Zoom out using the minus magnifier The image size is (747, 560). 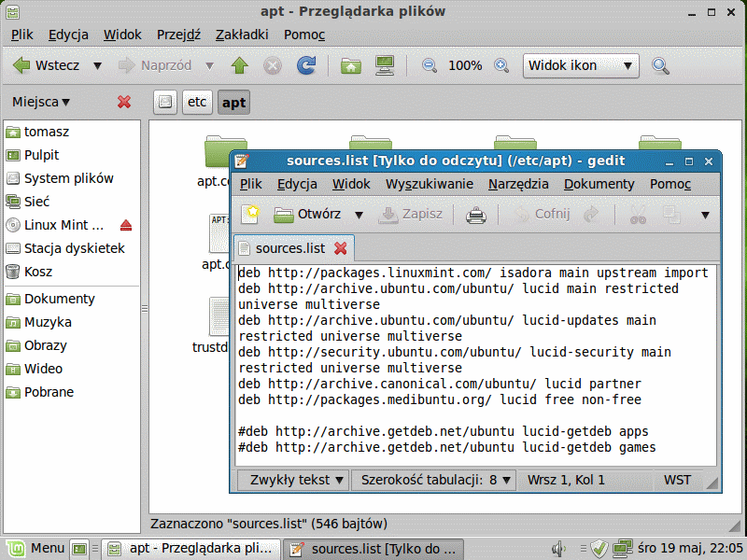[430, 65]
